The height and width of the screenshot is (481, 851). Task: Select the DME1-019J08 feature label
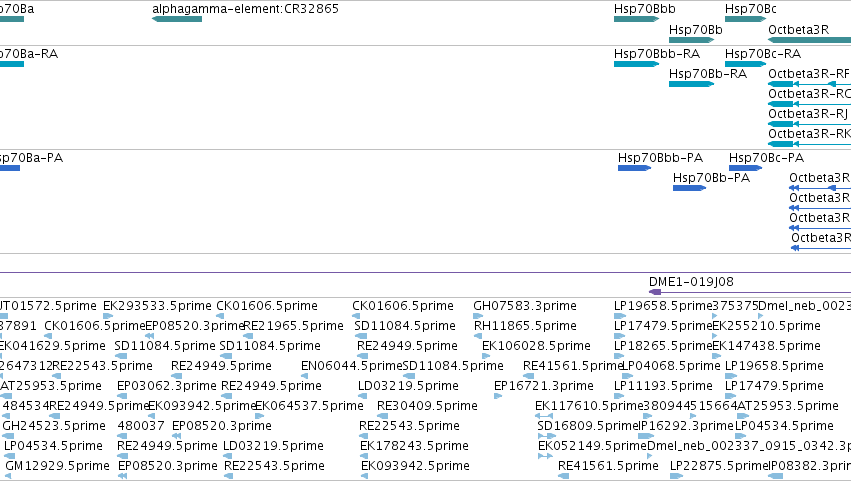pos(691,282)
